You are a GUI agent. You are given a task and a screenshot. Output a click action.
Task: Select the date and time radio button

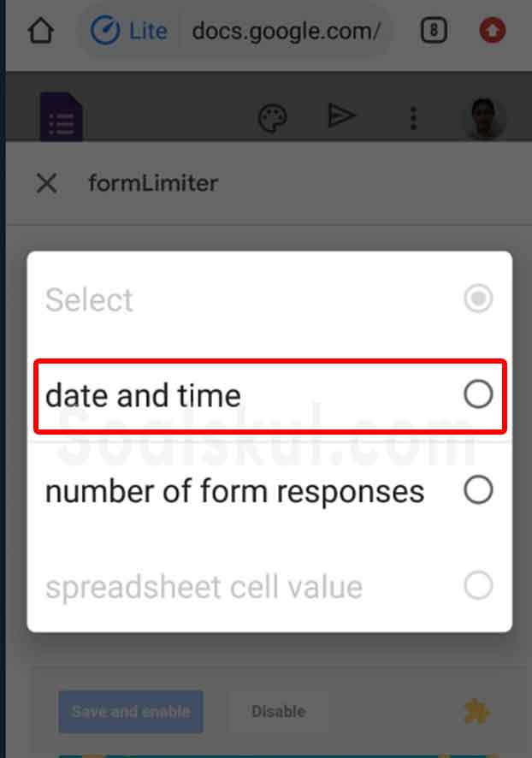[x=478, y=394]
